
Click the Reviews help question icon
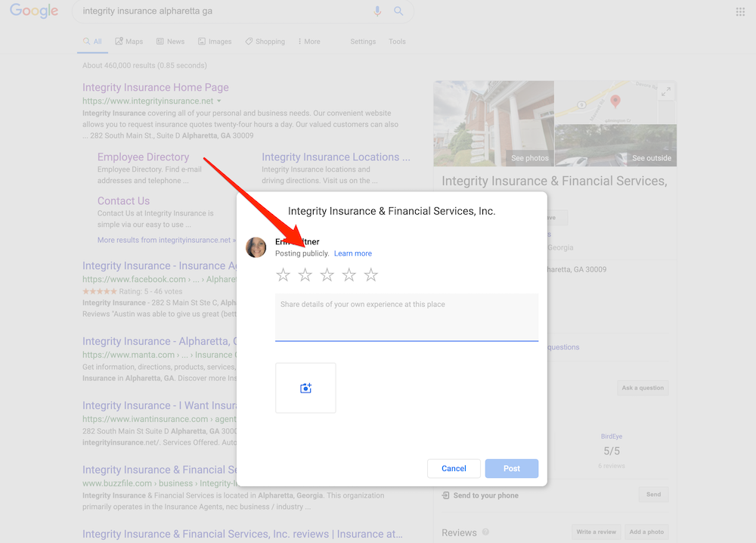(485, 532)
